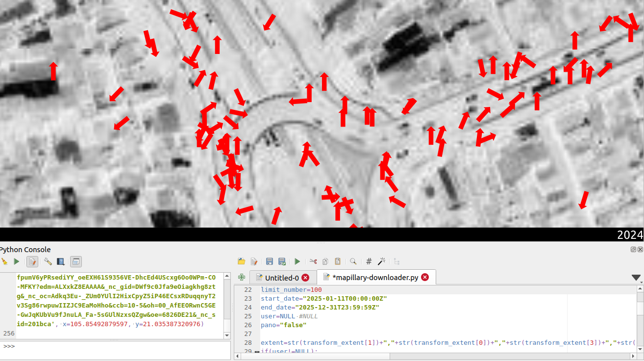Clear the Python console output
Viewport: 644px width, 361px height.
tap(4, 261)
